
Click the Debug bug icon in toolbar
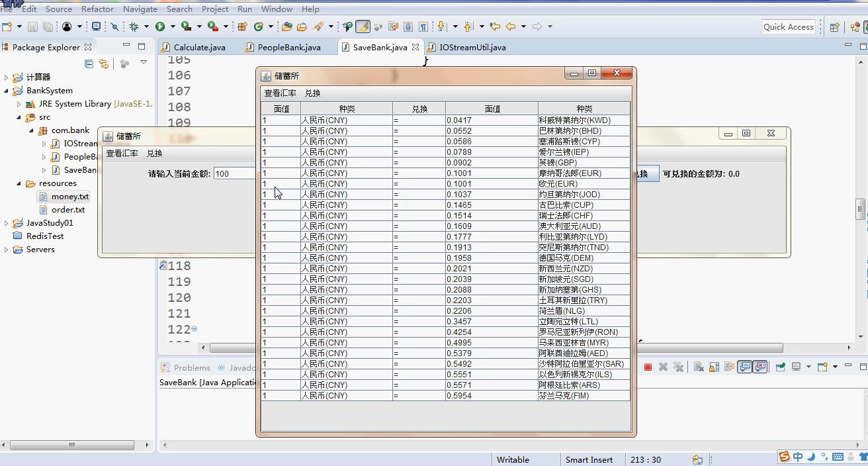point(134,26)
